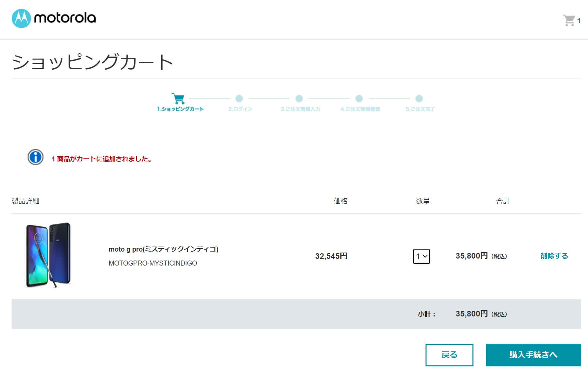Click the 32,545円 price value
This screenshot has height=388, width=588.
[x=331, y=256]
